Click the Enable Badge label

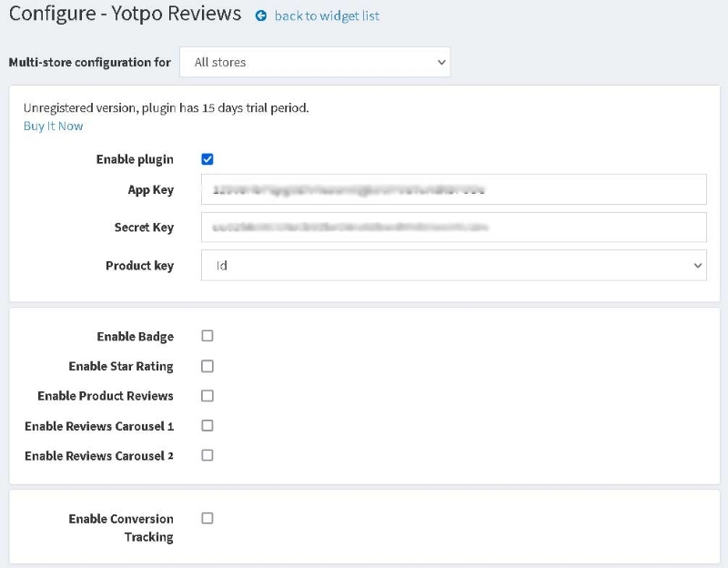pos(135,336)
